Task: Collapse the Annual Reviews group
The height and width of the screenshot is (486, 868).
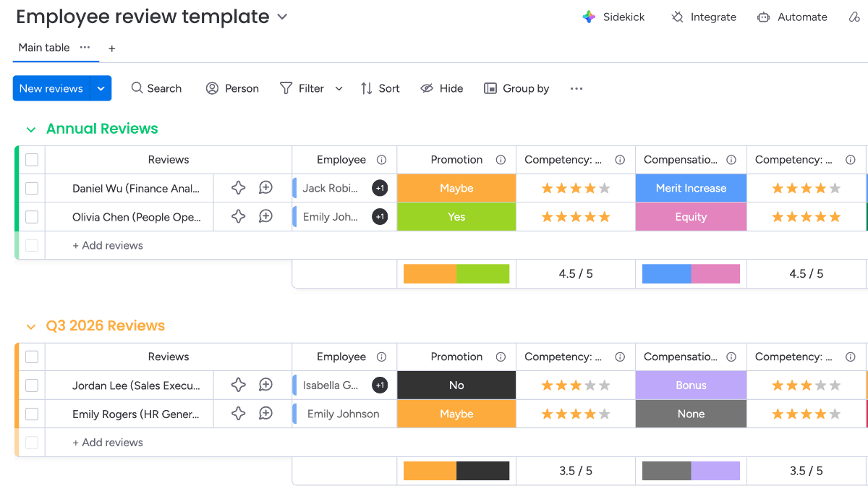Action: (x=30, y=129)
